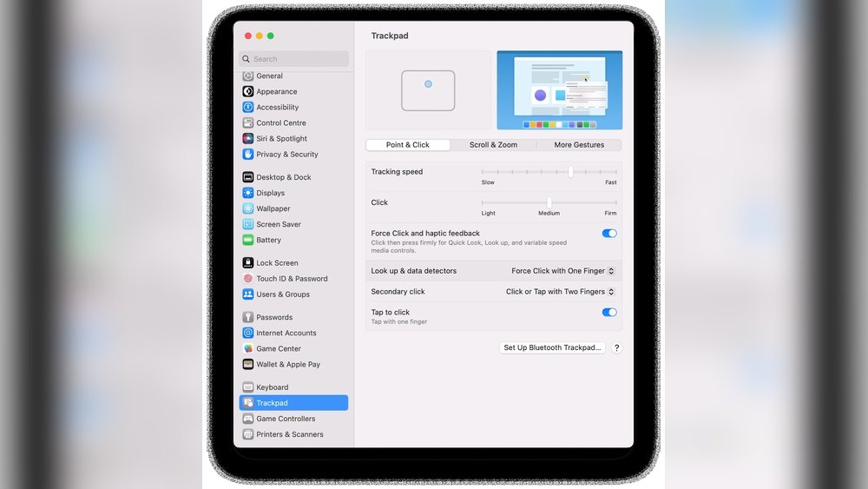Click the Wallpaper icon in sidebar
This screenshot has height=489, width=868.
click(248, 208)
